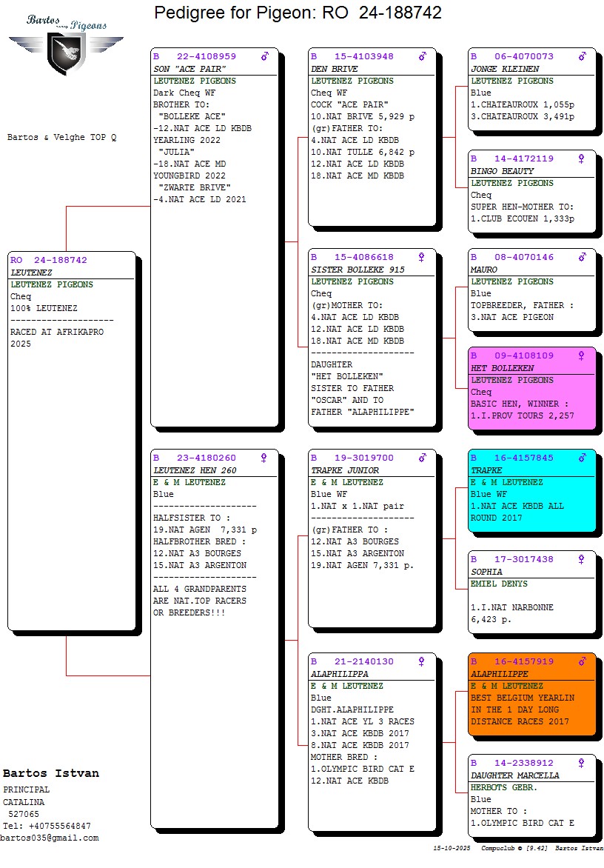Image resolution: width=604 pixels, height=868 pixels.
Task: Click the male symbol on DEN BRIVE card
Action: tap(422, 56)
